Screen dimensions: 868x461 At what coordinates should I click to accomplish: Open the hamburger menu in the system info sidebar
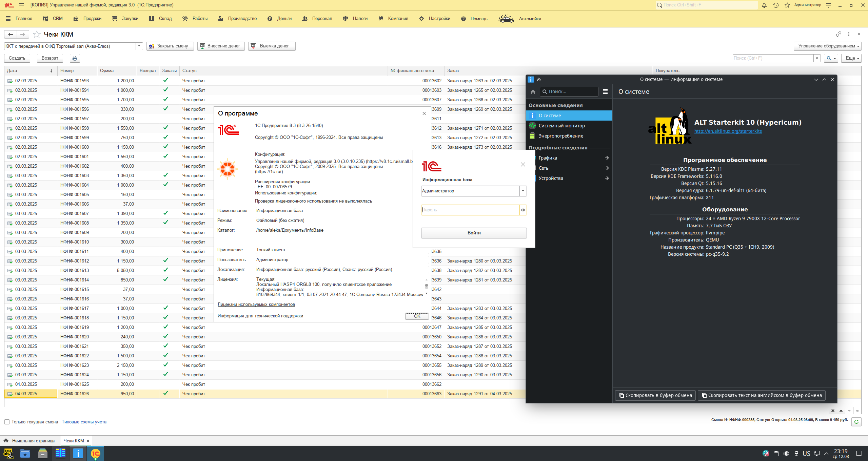click(x=605, y=91)
